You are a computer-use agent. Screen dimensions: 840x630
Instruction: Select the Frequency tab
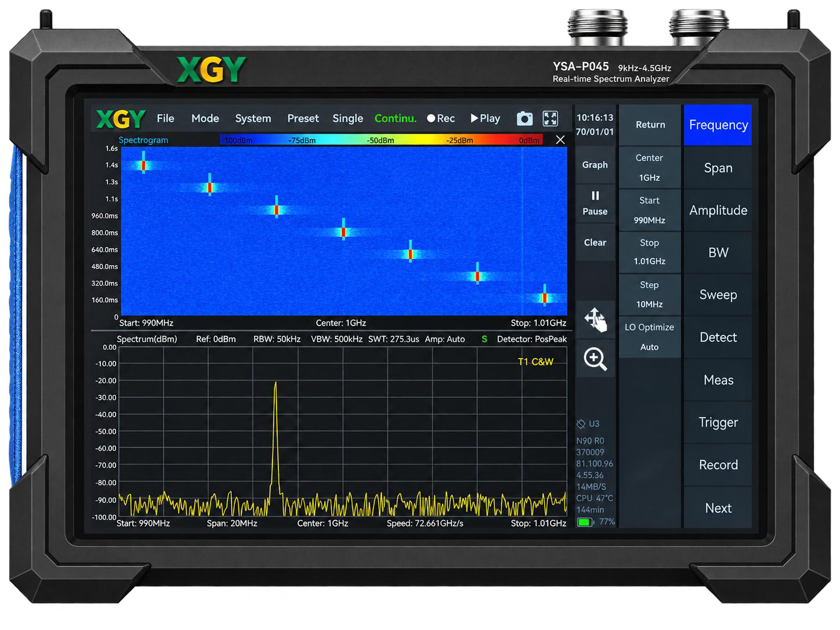[718, 125]
